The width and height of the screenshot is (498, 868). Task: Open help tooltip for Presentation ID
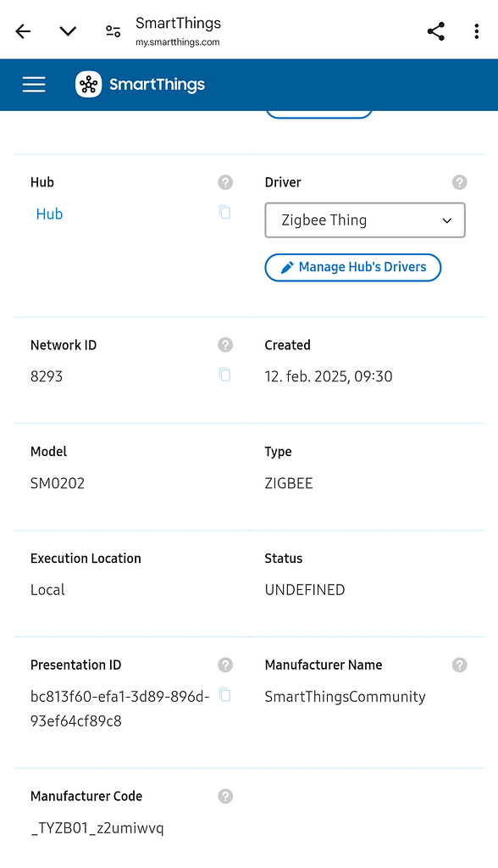tap(224, 665)
